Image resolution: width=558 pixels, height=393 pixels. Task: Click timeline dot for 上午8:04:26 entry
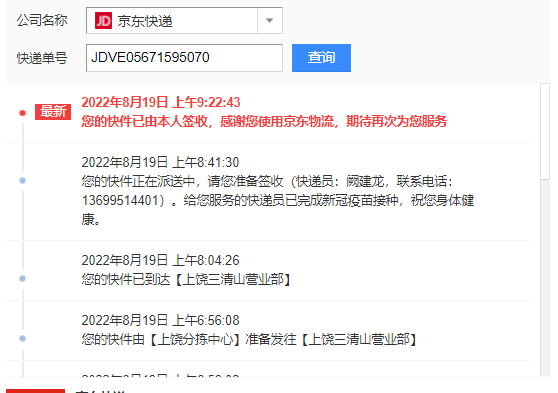pyautogui.click(x=22, y=278)
